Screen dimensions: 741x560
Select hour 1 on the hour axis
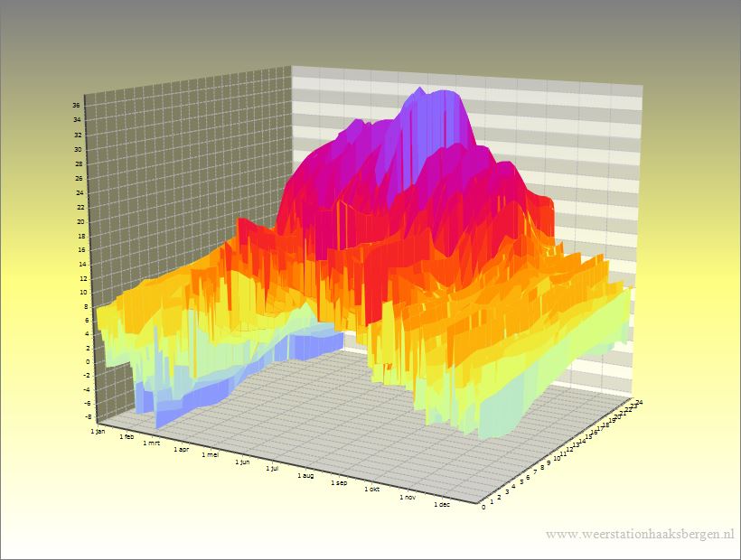pyautogui.click(x=492, y=502)
